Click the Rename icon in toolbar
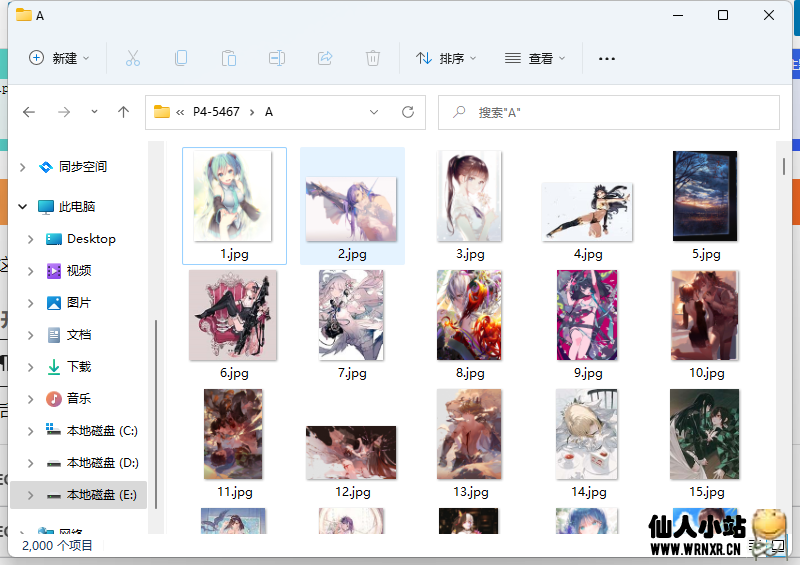Viewport: 800px width, 565px height. click(277, 58)
